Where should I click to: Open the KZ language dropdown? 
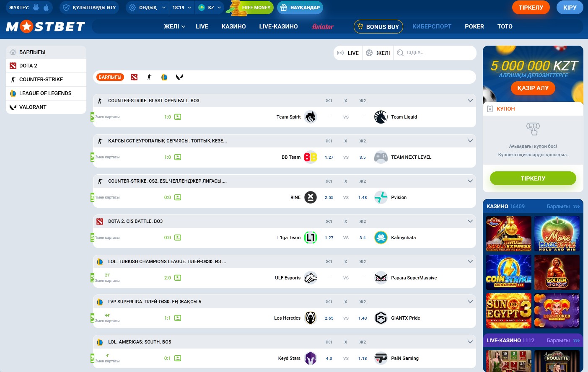point(210,8)
